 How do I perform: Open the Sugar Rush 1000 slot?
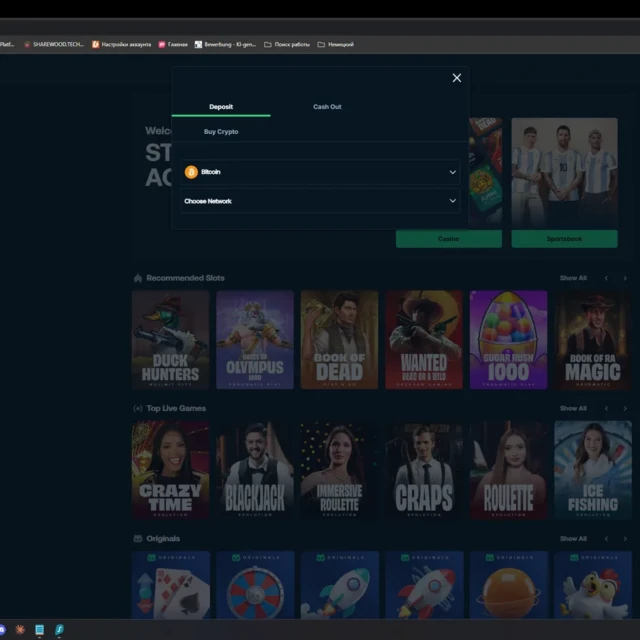tap(508, 340)
